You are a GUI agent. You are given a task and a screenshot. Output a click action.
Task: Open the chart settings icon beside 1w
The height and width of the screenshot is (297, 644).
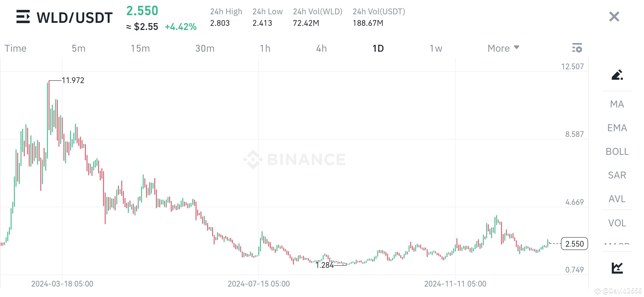pos(577,48)
